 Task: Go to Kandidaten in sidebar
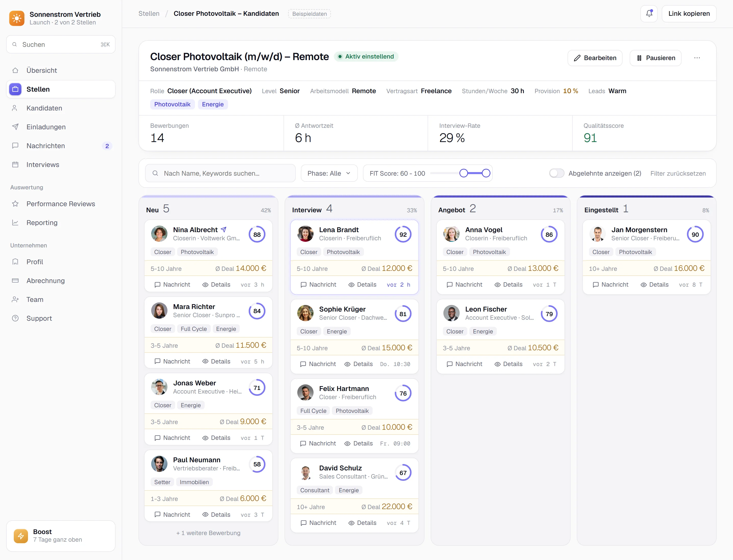(x=61, y=108)
